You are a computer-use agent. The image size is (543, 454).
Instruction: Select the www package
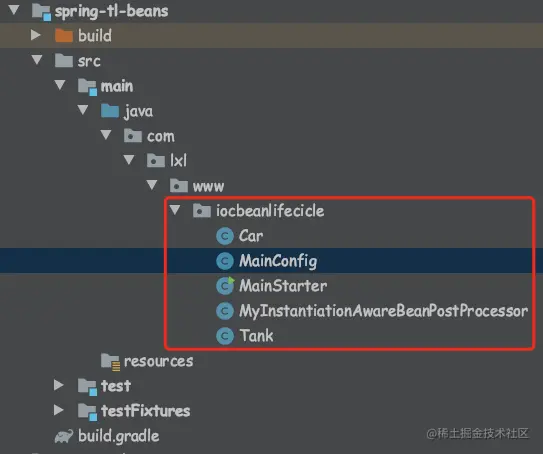click(208, 187)
